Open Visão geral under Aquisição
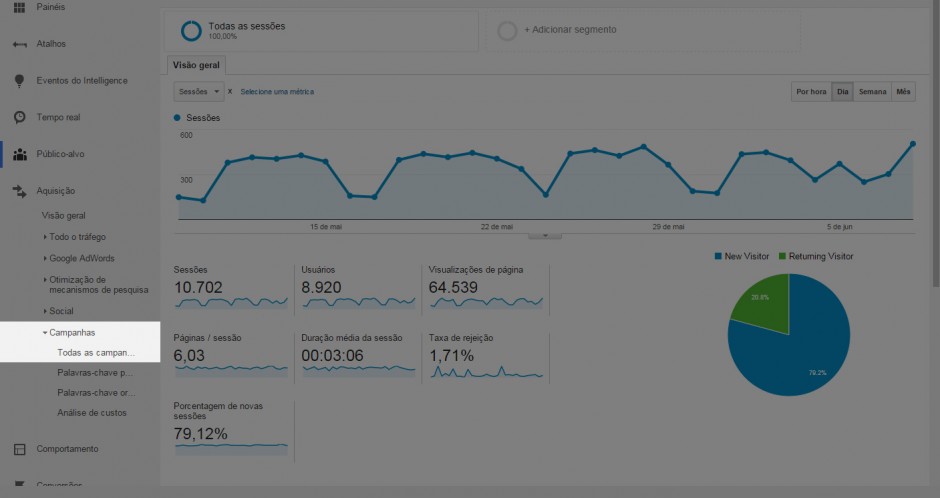The width and height of the screenshot is (940, 498). coord(64,216)
